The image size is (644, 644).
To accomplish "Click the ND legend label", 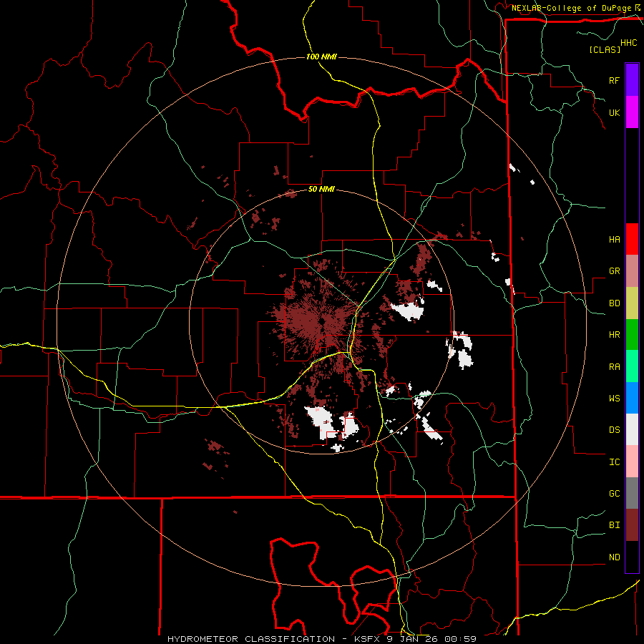I will click(x=614, y=557).
